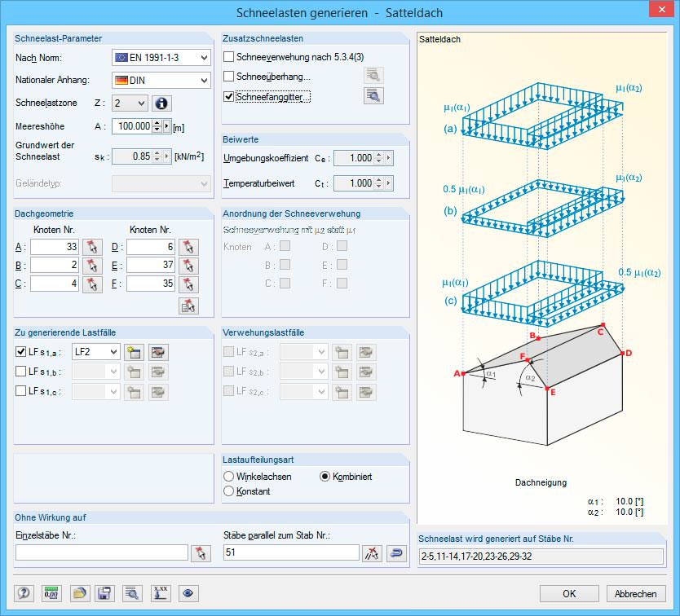Click the bottom toolbar magnifier details icon

132,593
